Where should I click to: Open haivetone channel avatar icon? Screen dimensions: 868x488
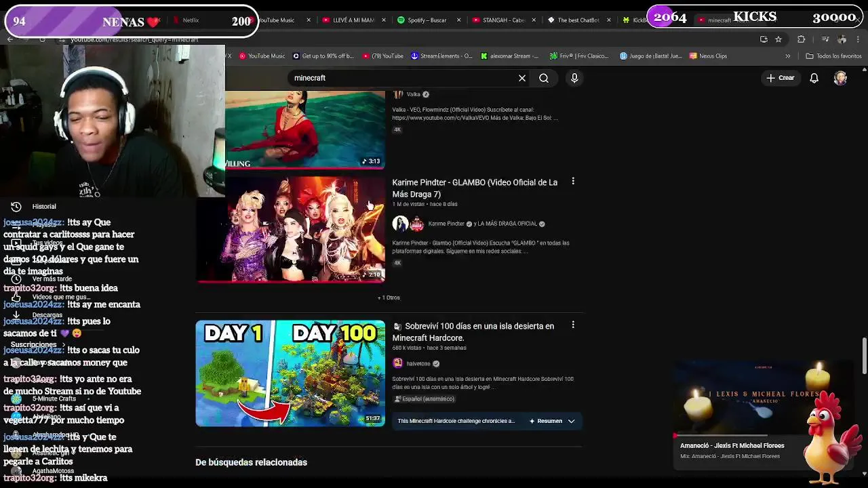click(x=397, y=363)
